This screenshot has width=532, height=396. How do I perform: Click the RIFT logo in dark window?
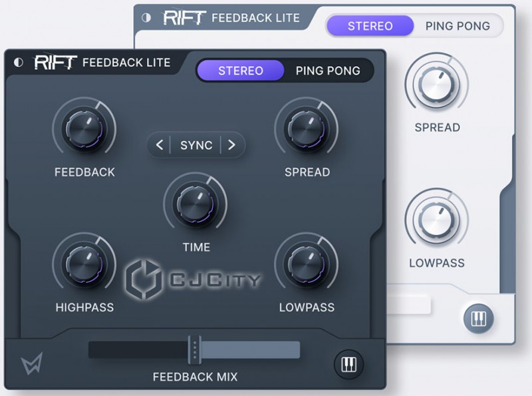tap(56, 63)
